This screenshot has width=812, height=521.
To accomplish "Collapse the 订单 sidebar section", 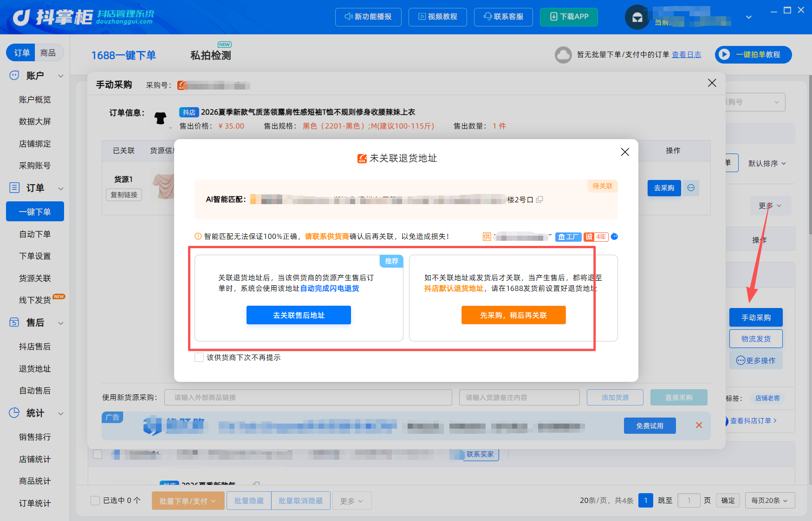I will click(x=60, y=188).
